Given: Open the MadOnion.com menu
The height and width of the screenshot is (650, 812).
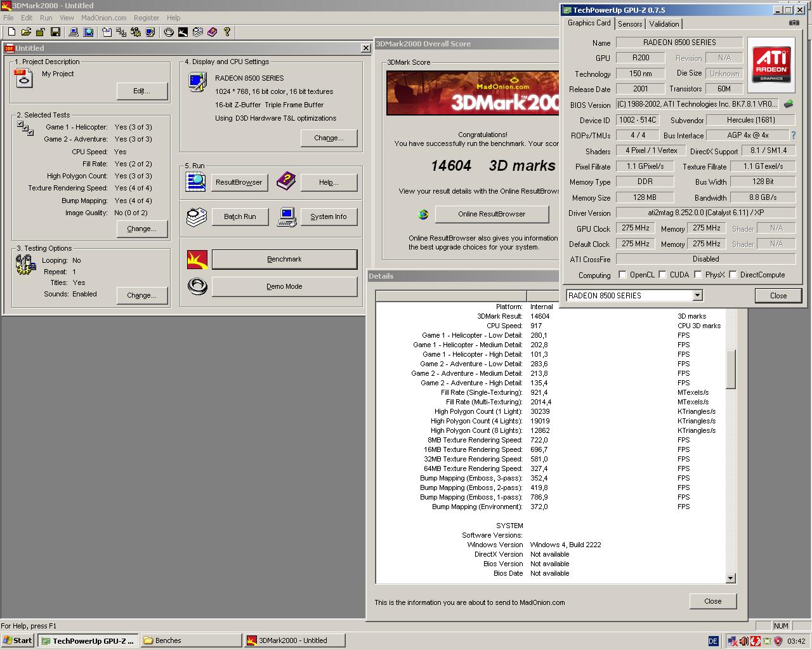Looking at the screenshot, I should (x=103, y=18).
